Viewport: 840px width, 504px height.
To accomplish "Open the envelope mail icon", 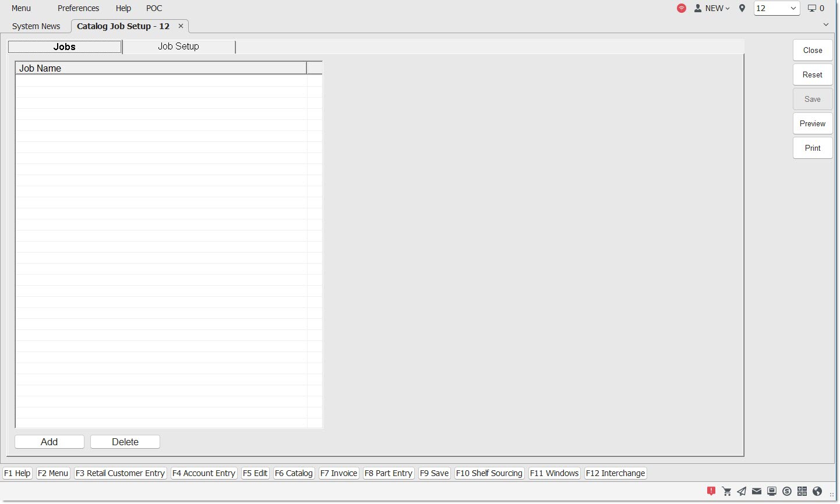I will pyautogui.click(x=757, y=491).
